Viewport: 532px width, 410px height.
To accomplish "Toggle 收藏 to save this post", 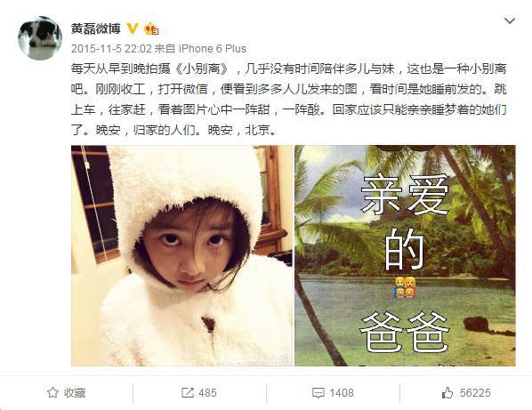I will point(67,393).
